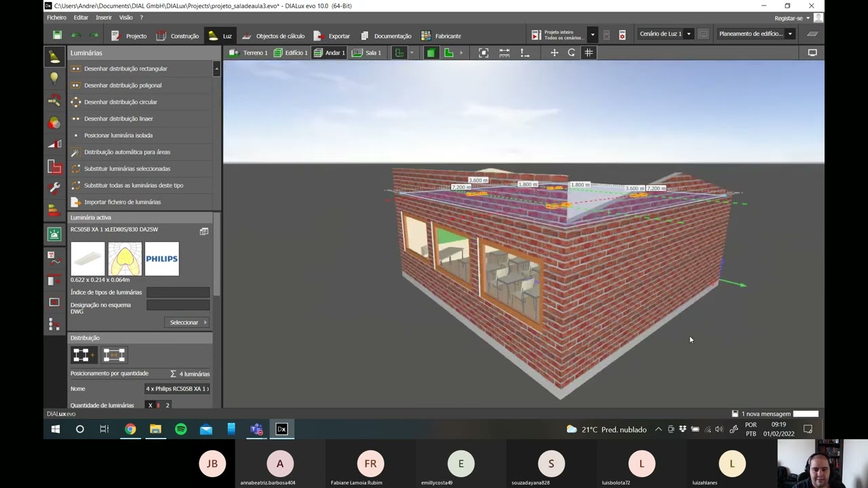Toggle the 3D view green cube icon
Image resolution: width=868 pixels, height=488 pixels.
click(431, 53)
